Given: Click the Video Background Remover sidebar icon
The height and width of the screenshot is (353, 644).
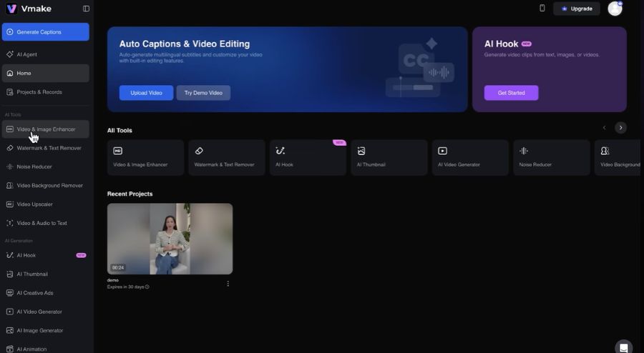Looking at the screenshot, I should click(x=10, y=186).
